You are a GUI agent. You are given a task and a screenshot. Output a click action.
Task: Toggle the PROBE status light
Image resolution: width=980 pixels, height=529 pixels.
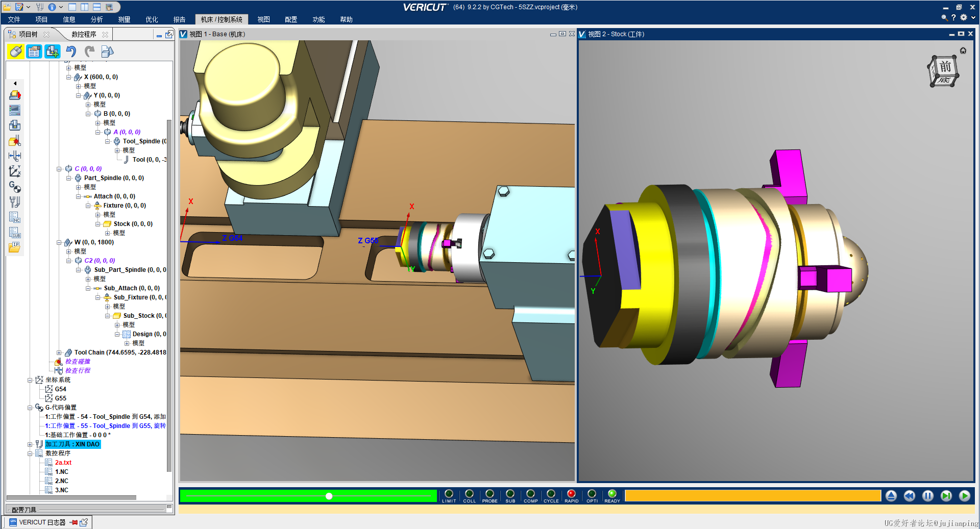click(x=489, y=494)
